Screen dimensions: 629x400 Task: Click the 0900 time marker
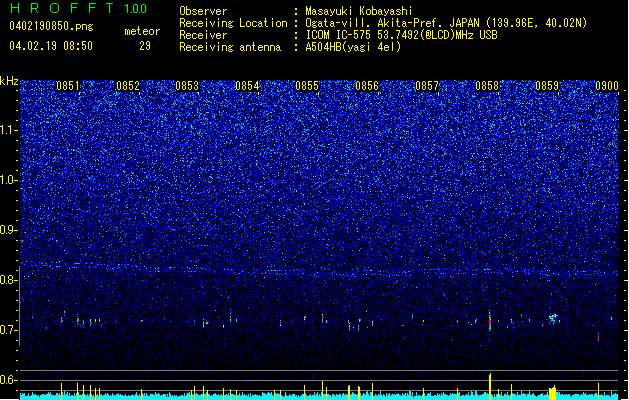point(607,86)
